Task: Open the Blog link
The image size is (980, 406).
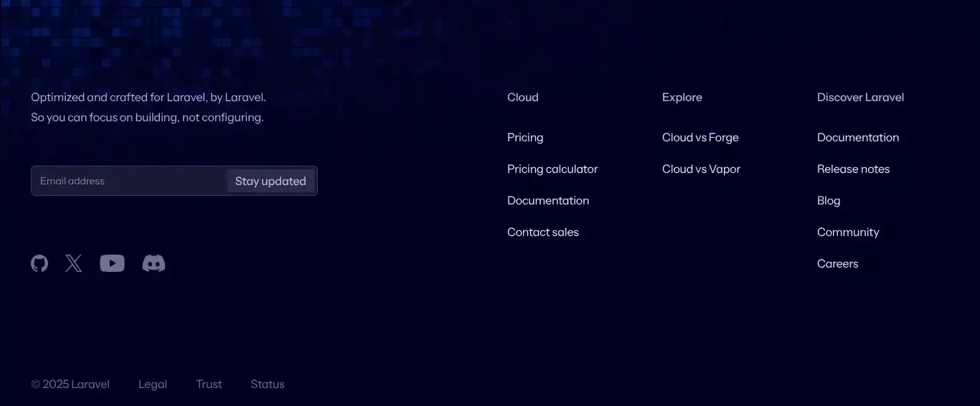Action: tap(829, 200)
